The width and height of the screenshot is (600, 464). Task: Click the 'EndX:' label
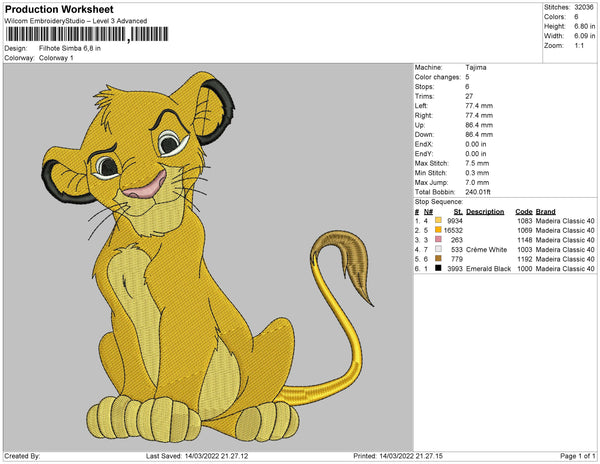click(x=424, y=144)
